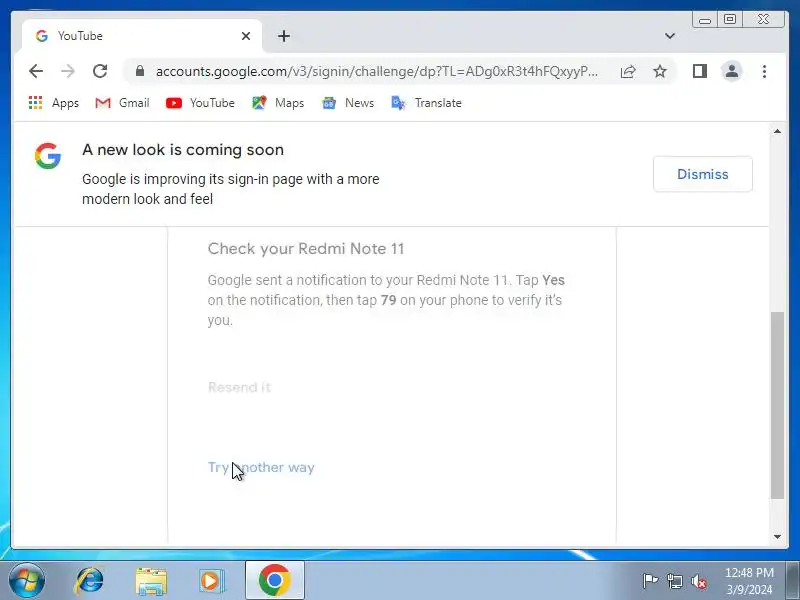Open YouTube bookmark
This screenshot has height=600, width=800.
(201, 103)
